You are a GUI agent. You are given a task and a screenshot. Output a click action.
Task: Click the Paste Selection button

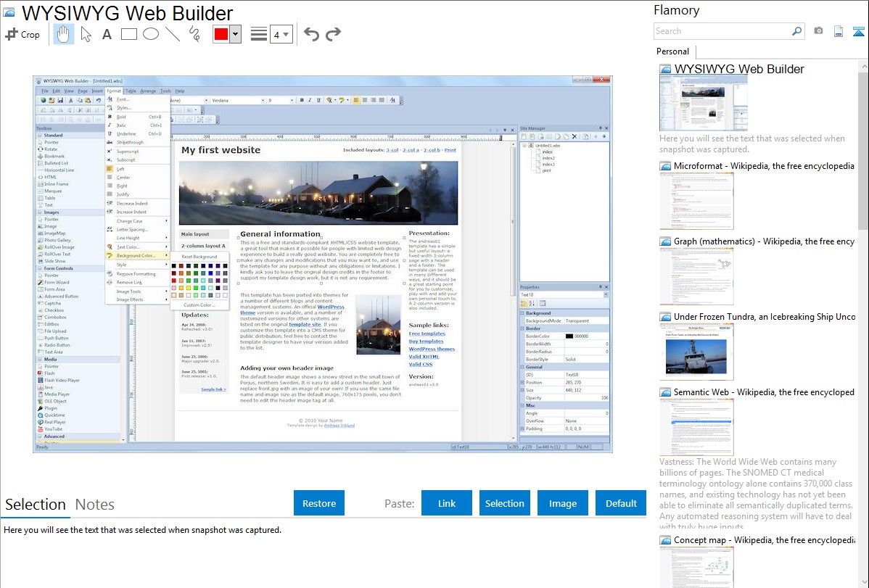[504, 503]
